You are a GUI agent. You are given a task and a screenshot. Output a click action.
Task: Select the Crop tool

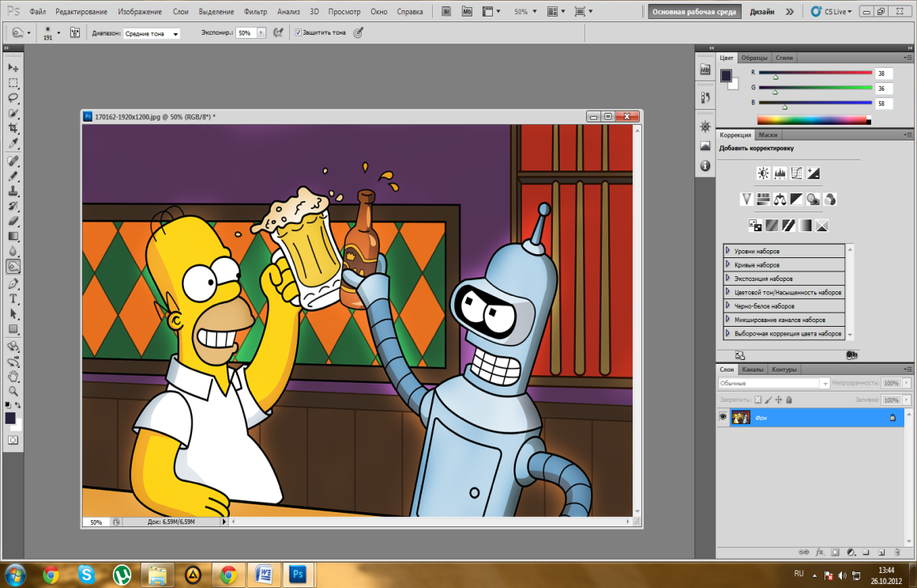(x=13, y=128)
